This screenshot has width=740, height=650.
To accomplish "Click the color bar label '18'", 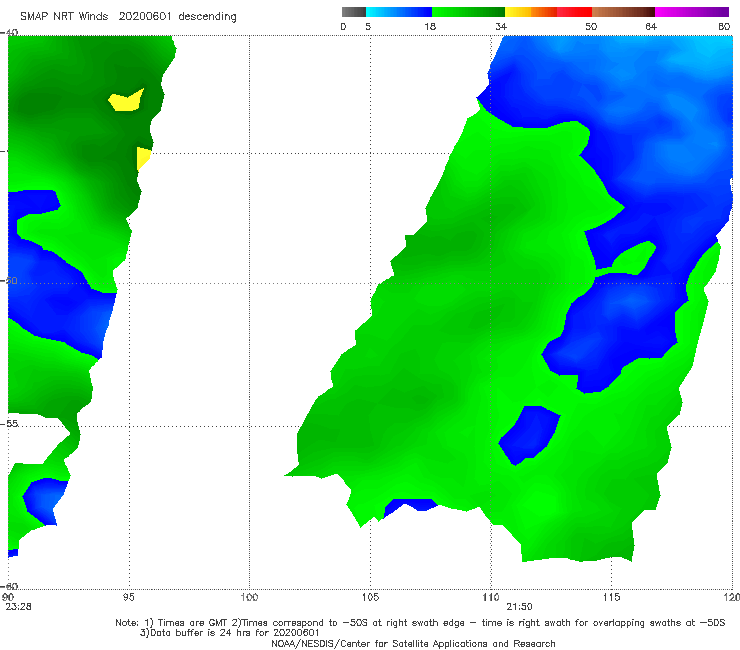I will (x=430, y=26).
